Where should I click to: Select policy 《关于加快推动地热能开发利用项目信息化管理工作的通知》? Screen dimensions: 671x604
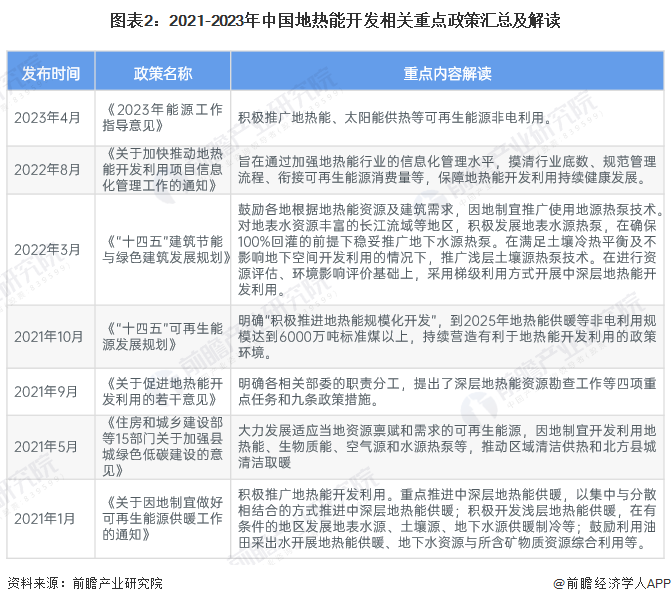pos(163,170)
